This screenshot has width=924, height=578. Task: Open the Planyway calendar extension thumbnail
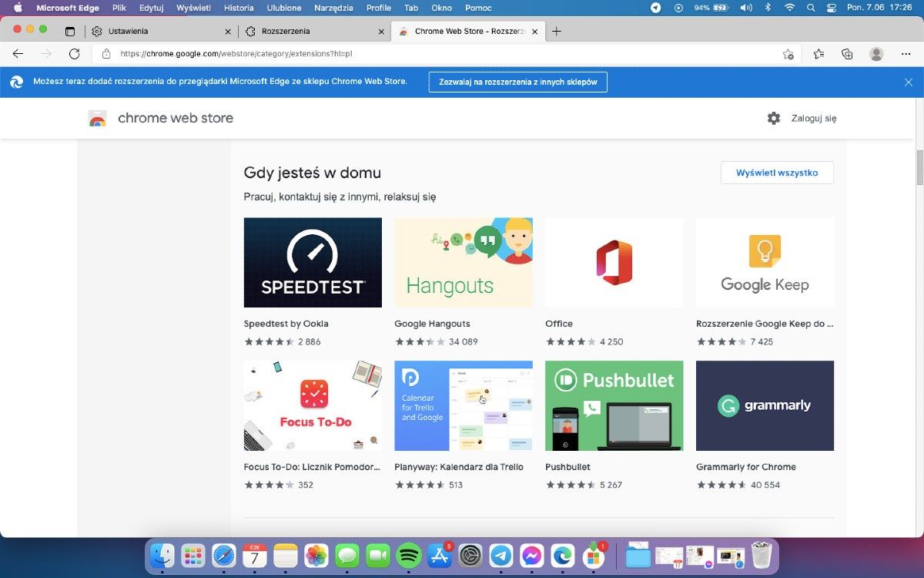pos(464,405)
